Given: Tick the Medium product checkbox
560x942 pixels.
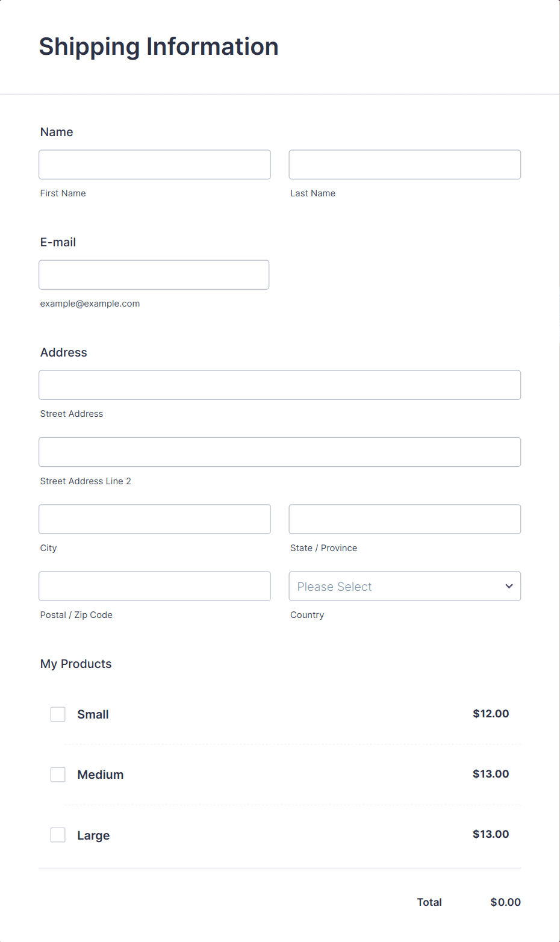Looking at the screenshot, I should (58, 775).
